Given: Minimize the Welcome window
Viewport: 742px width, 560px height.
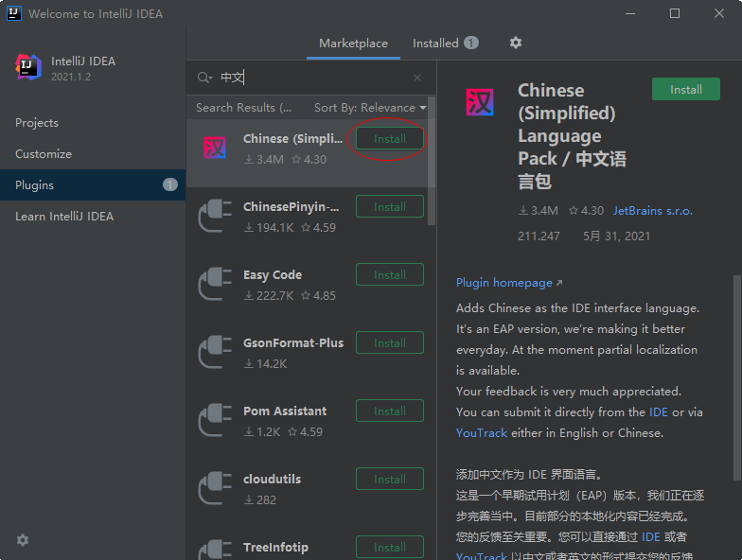Looking at the screenshot, I should [x=630, y=13].
